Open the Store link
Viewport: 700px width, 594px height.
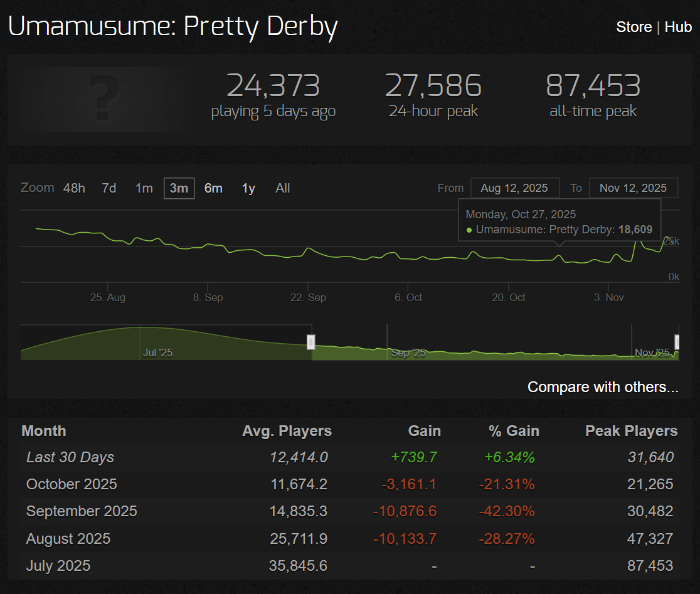click(634, 27)
